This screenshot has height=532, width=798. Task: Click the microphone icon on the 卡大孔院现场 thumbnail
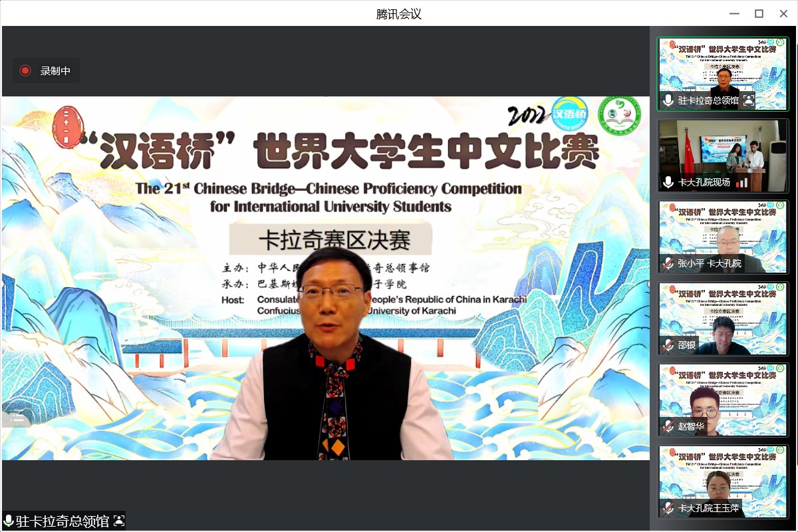(668, 182)
